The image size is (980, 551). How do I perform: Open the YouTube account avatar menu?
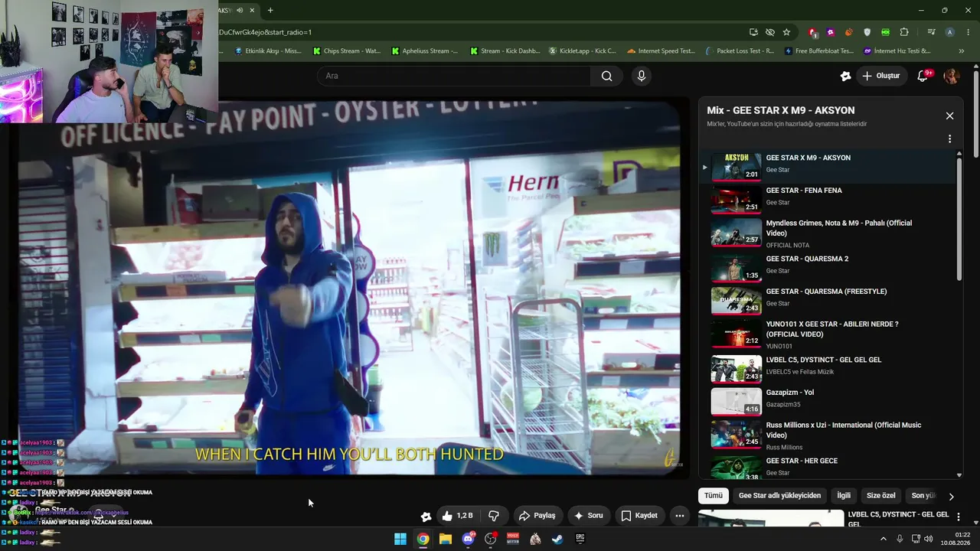click(x=951, y=76)
